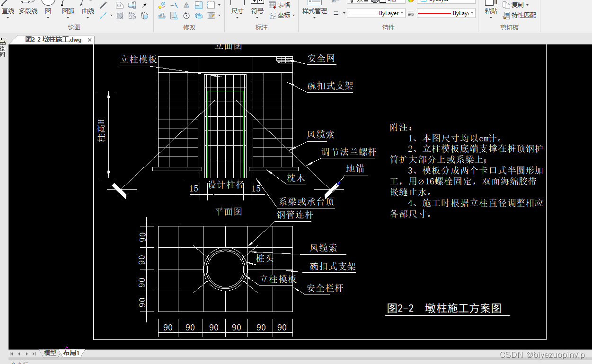The height and width of the screenshot is (364, 592).
Task: Switch to the 图2-2 墩柱施工.dwg tab
Action: coord(53,40)
